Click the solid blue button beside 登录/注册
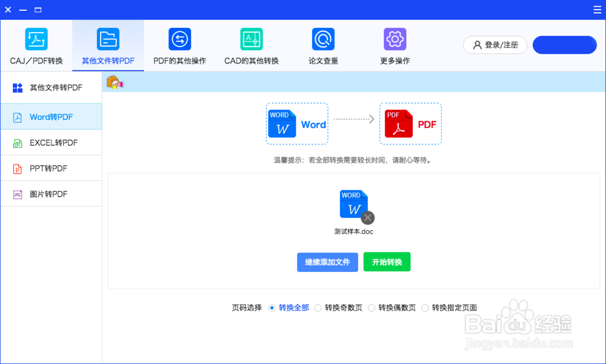The height and width of the screenshot is (364, 606). (565, 45)
